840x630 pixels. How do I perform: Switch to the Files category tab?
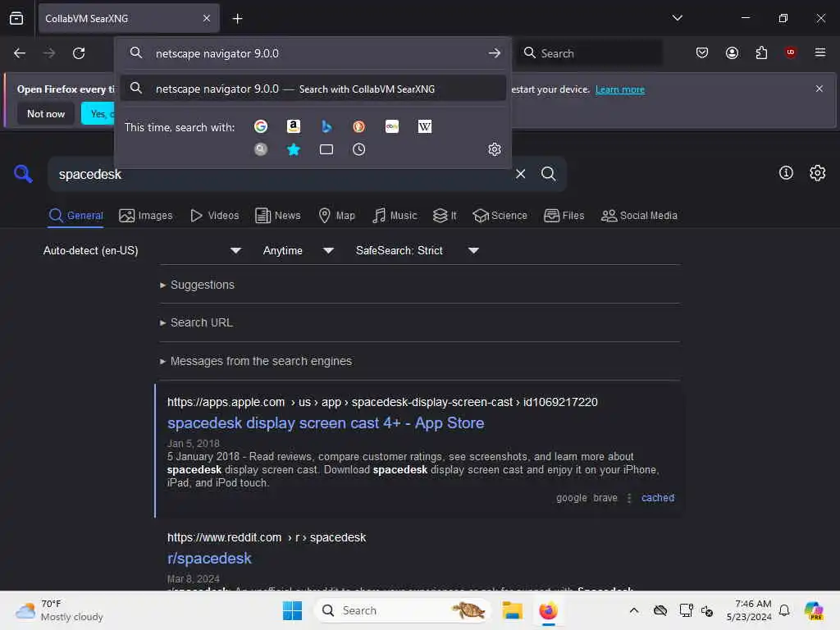[x=564, y=216]
